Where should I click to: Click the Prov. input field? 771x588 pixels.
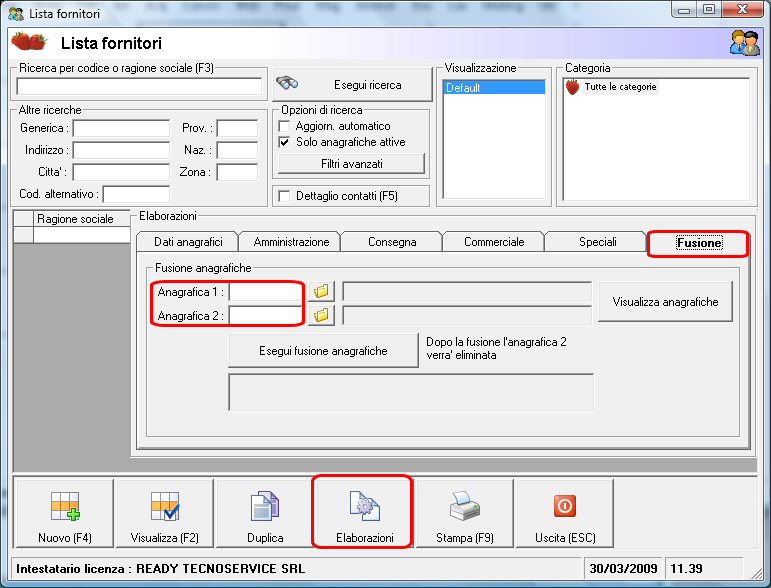(x=237, y=128)
